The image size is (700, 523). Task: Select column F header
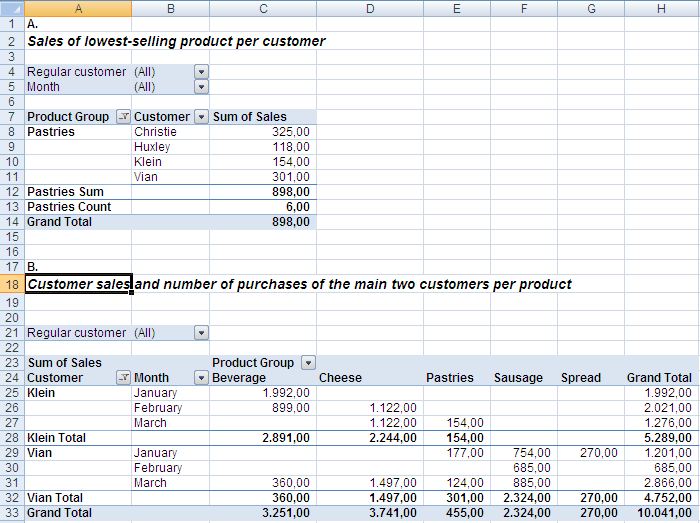[x=524, y=8]
